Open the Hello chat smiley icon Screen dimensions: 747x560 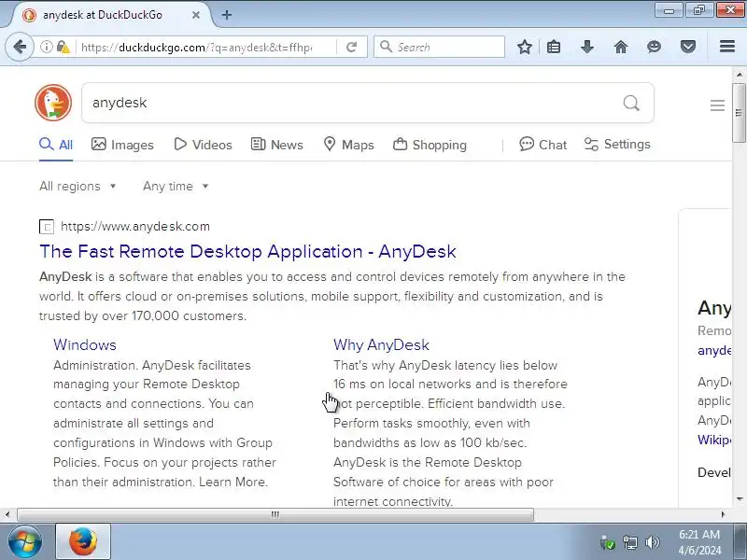coord(655,47)
